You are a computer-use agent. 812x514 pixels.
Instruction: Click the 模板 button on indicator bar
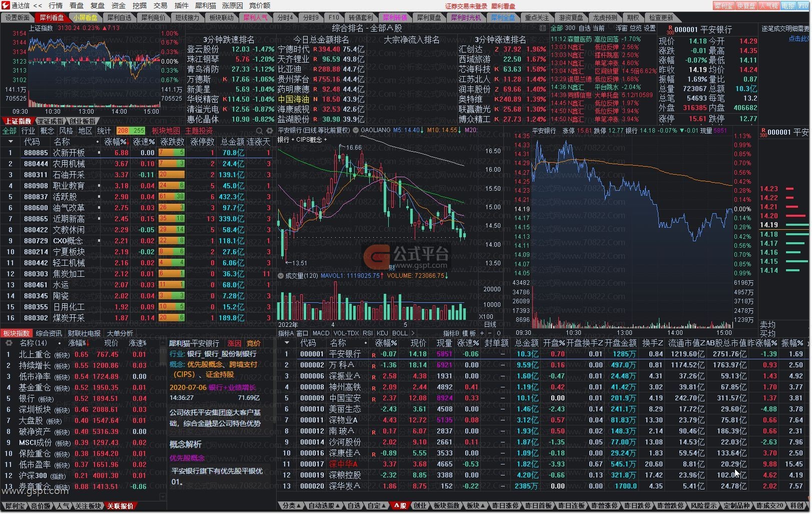coord(469,333)
